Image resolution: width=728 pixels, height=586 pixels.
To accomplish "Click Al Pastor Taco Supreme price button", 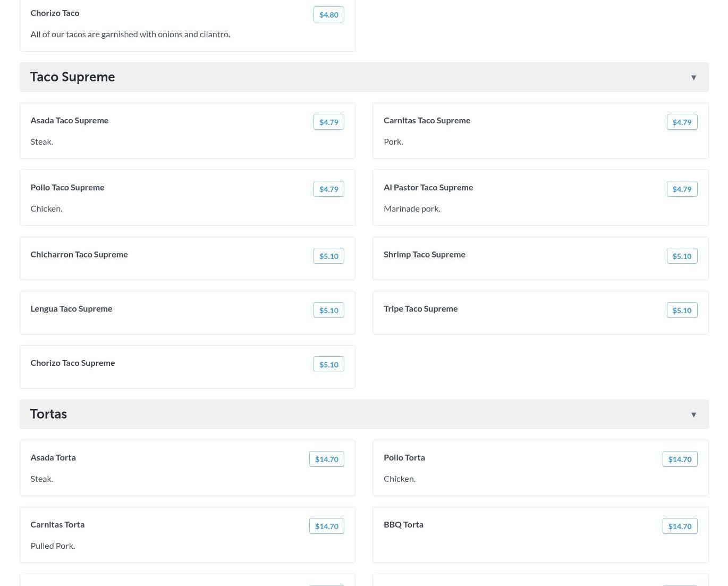I will pos(682,189).
